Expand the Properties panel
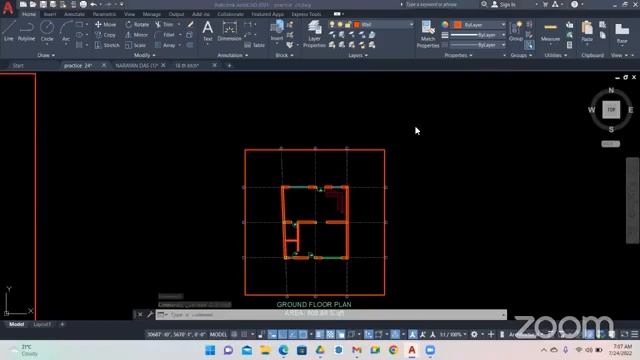The height and width of the screenshot is (360, 640). [458, 55]
